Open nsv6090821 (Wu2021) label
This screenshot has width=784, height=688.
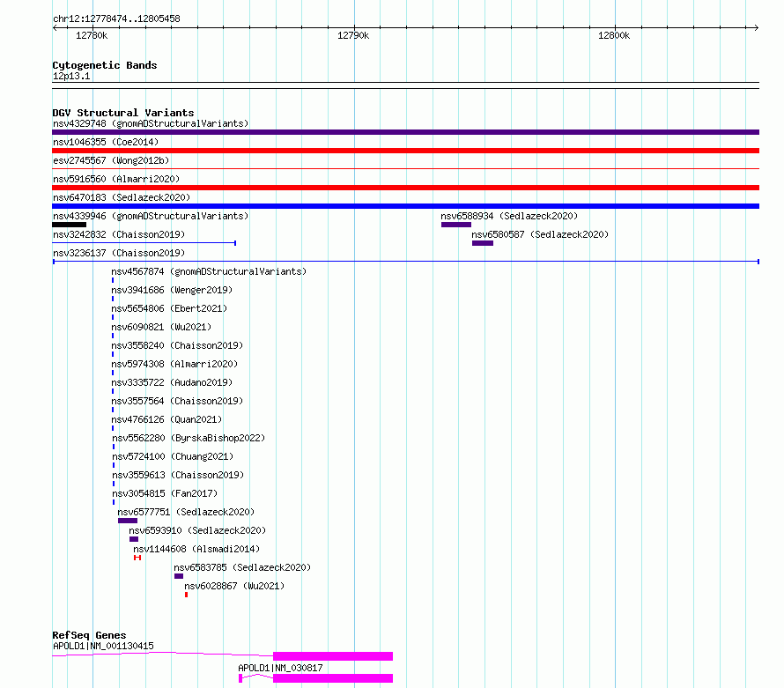pos(161,327)
